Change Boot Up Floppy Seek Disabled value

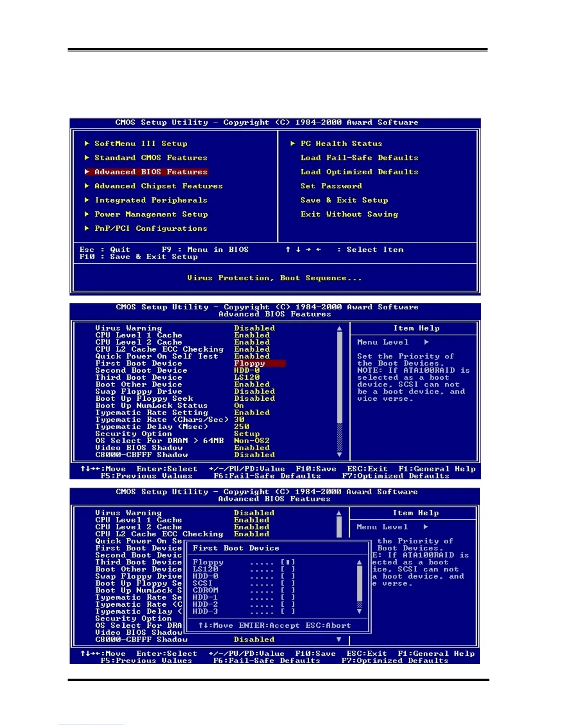pos(254,398)
